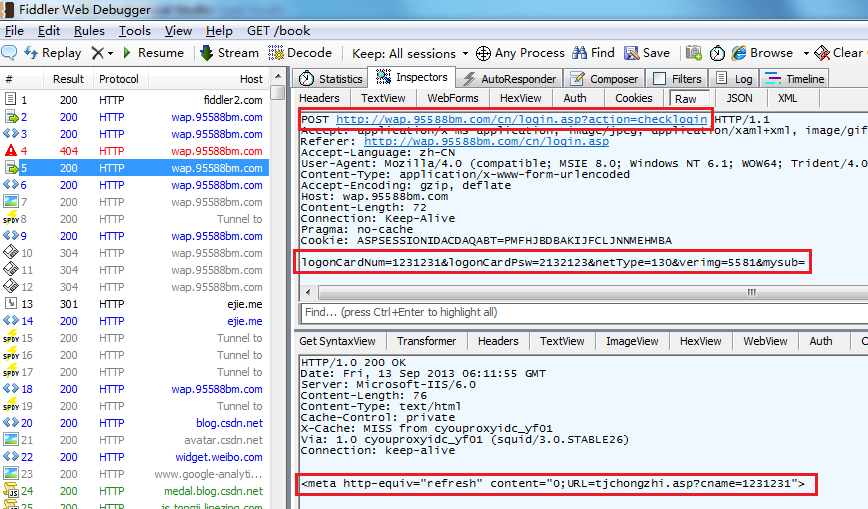Select session 20 blog.csdn.net row
This screenshot has width=868, height=509.
[x=135, y=423]
